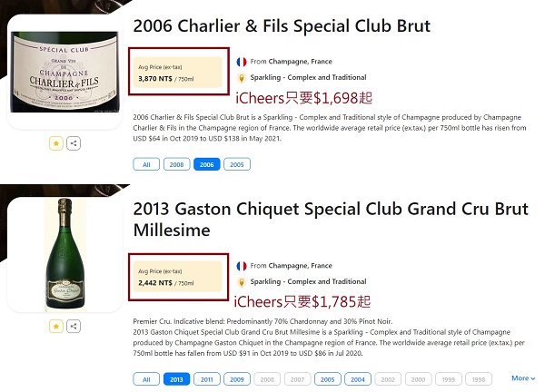
Task: Choose the 2009 vintage of Gaston Chiquet
Action: coord(236,378)
